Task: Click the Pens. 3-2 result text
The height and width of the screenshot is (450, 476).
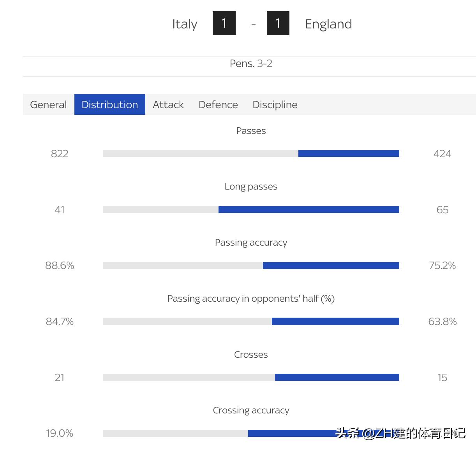Action: [251, 63]
